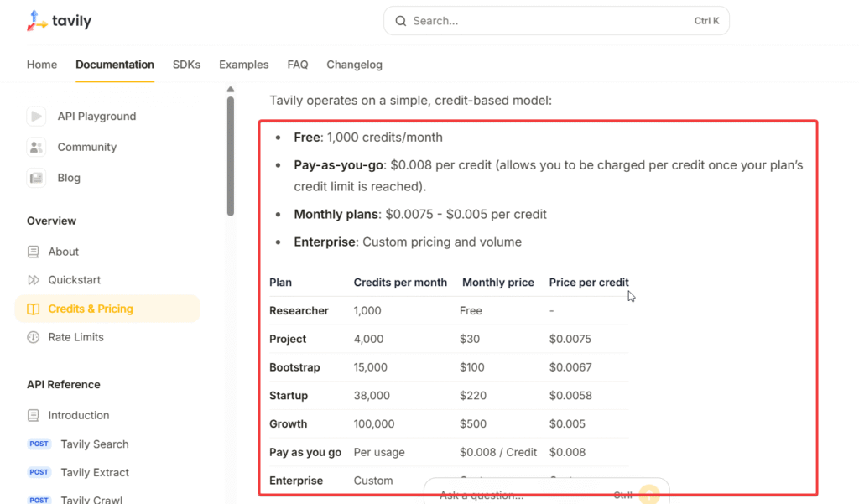The height and width of the screenshot is (504, 859).
Task: Go to the FAQ tab
Action: click(x=297, y=65)
